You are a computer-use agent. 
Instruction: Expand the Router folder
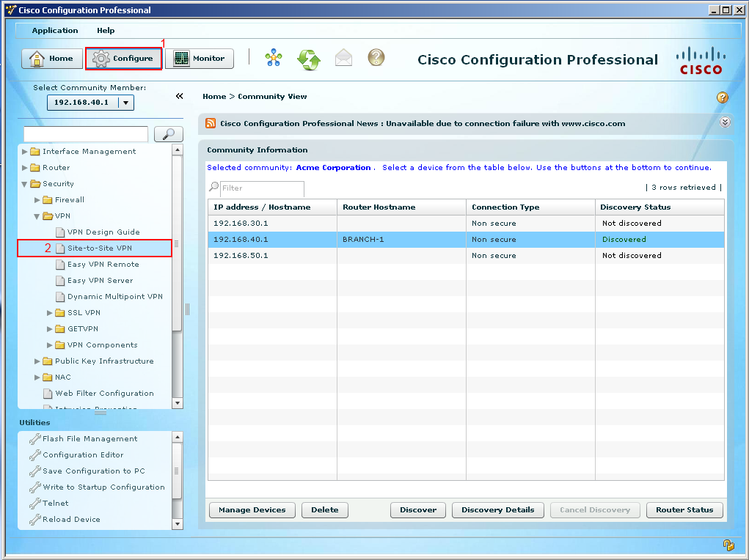point(25,168)
